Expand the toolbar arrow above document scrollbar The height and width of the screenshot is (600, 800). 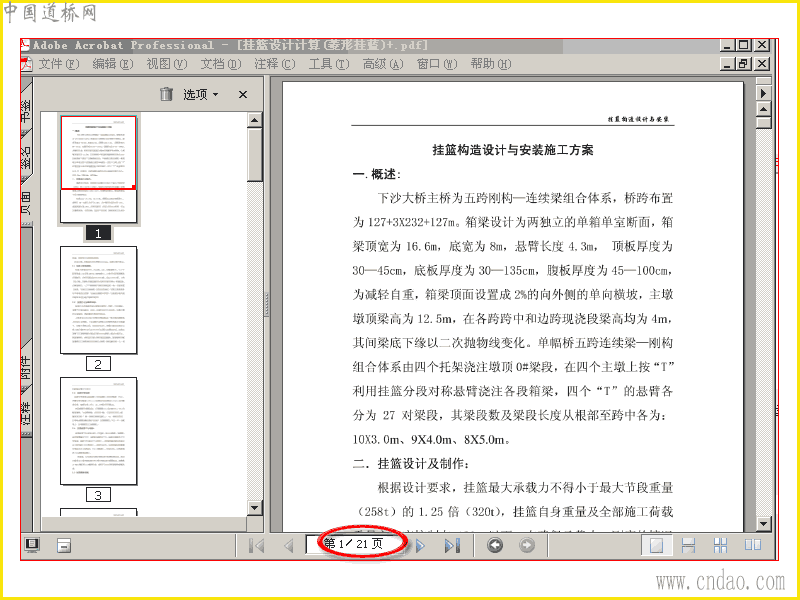(763, 93)
